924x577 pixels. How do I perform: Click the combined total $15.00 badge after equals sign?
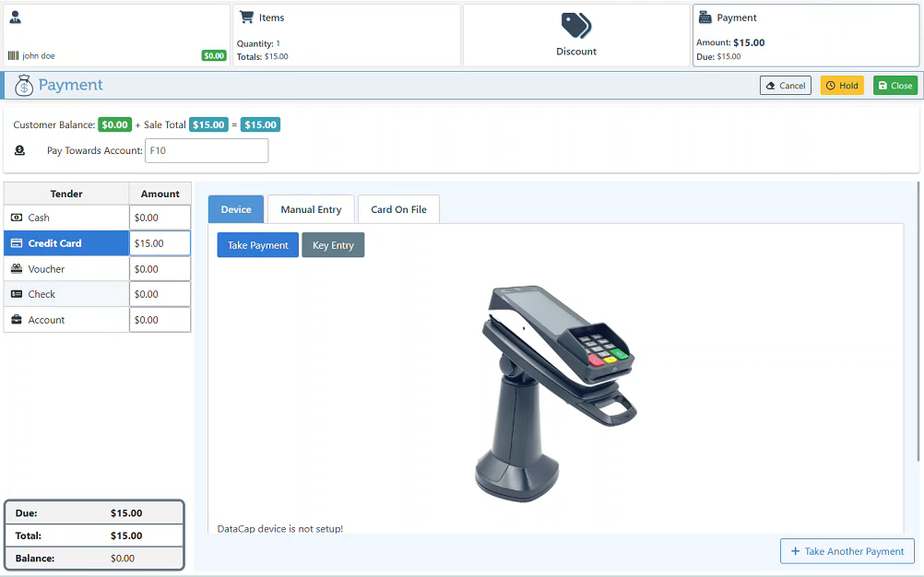pyautogui.click(x=260, y=124)
